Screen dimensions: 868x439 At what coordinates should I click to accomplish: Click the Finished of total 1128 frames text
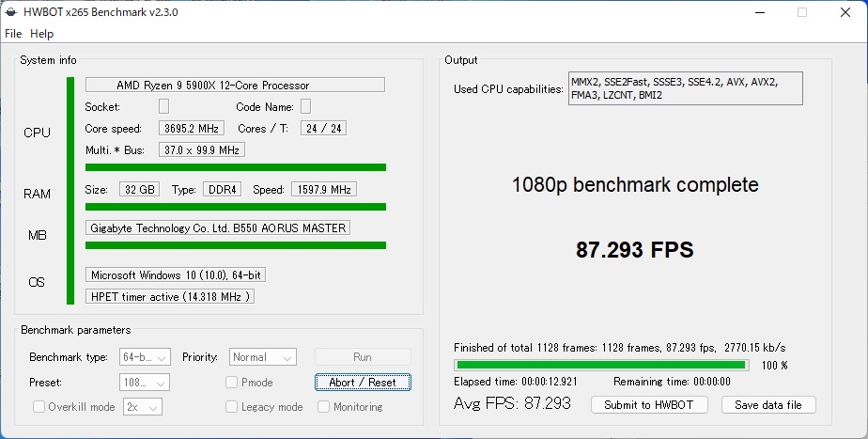[x=619, y=348]
